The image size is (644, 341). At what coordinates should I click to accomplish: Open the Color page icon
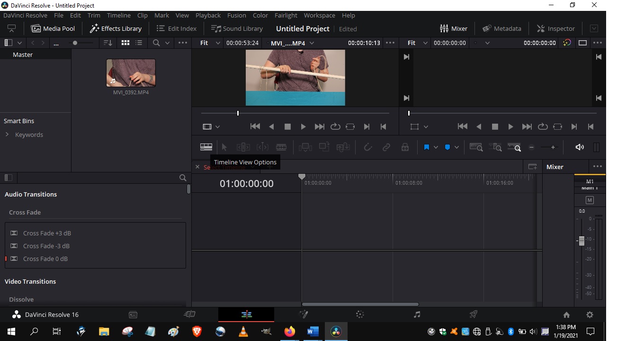coord(360,314)
